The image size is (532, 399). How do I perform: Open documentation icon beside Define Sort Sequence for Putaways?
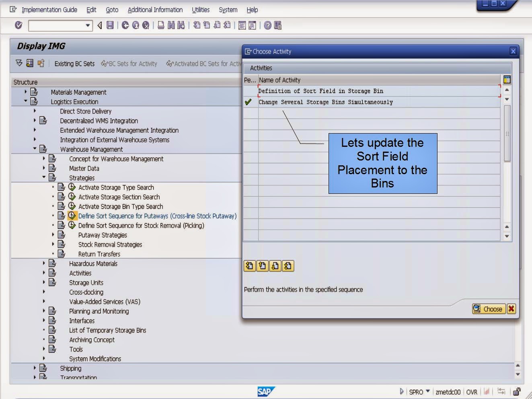[61, 216]
